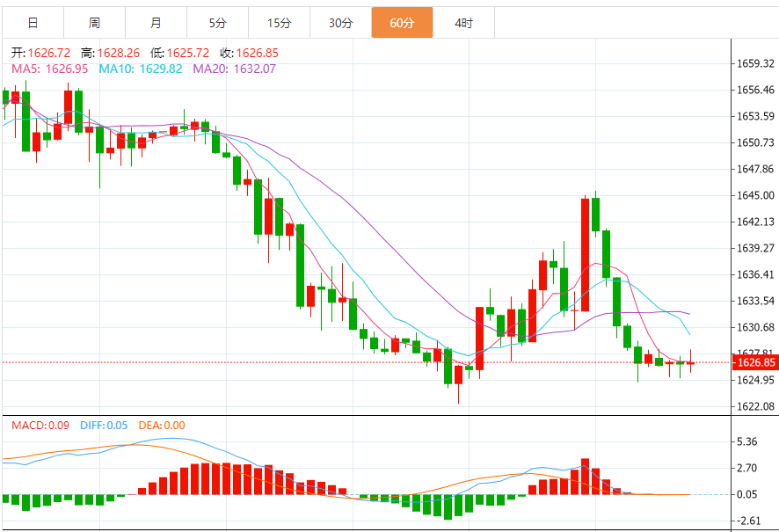This screenshot has height=532, width=779.
Task: Select the 15分 timeframe tab
Action: [x=280, y=23]
